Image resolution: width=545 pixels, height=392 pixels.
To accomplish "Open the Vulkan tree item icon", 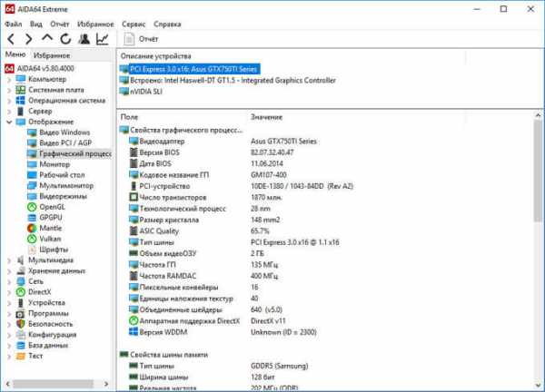I will (x=32, y=239).
